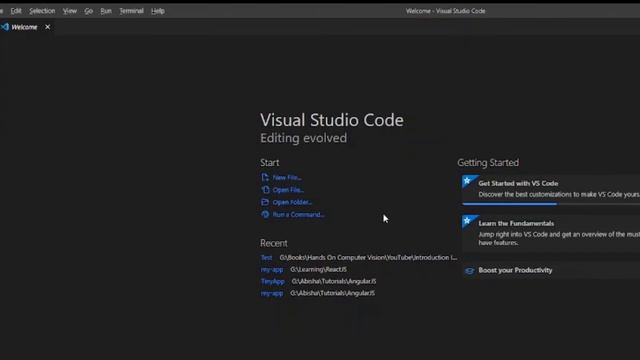640x360 pixels.
Task: Open recent my-app in G:\Abisha\Tutorials\AngularJS
Action: click(272, 293)
